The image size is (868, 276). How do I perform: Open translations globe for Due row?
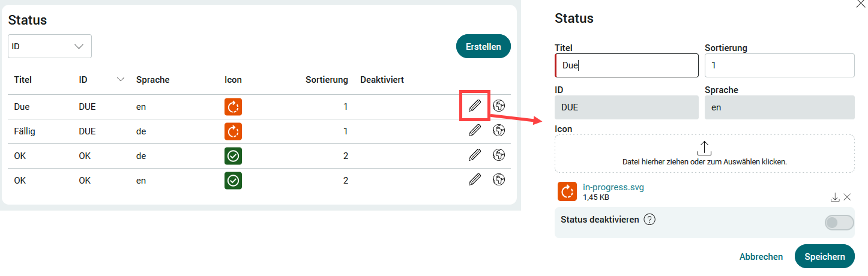[x=498, y=106]
